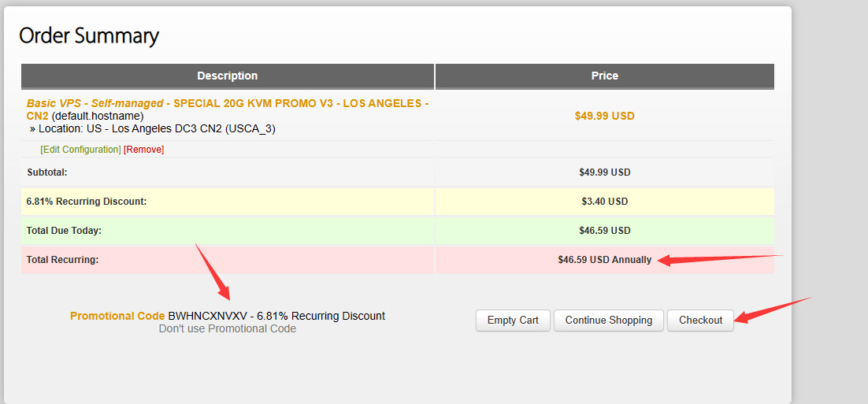The width and height of the screenshot is (868, 404).
Task: Click Don't use Promotional Code link
Action: [228, 328]
